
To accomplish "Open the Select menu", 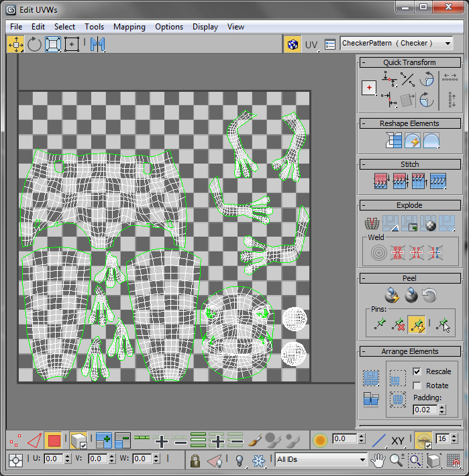I will click(64, 27).
